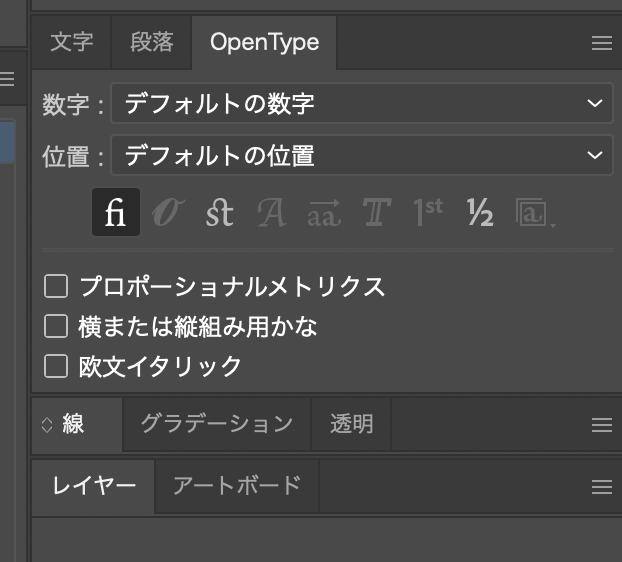Expand the 線 panel toggle arrows
The height and width of the screenshot is (562, 622).
[46, 424]
